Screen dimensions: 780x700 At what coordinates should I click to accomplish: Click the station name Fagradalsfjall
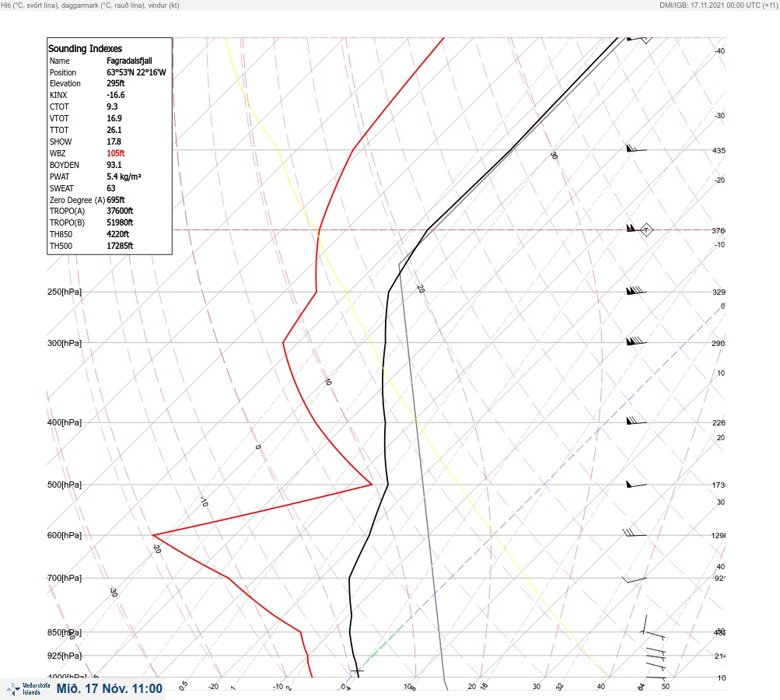[x=129, y=61]
